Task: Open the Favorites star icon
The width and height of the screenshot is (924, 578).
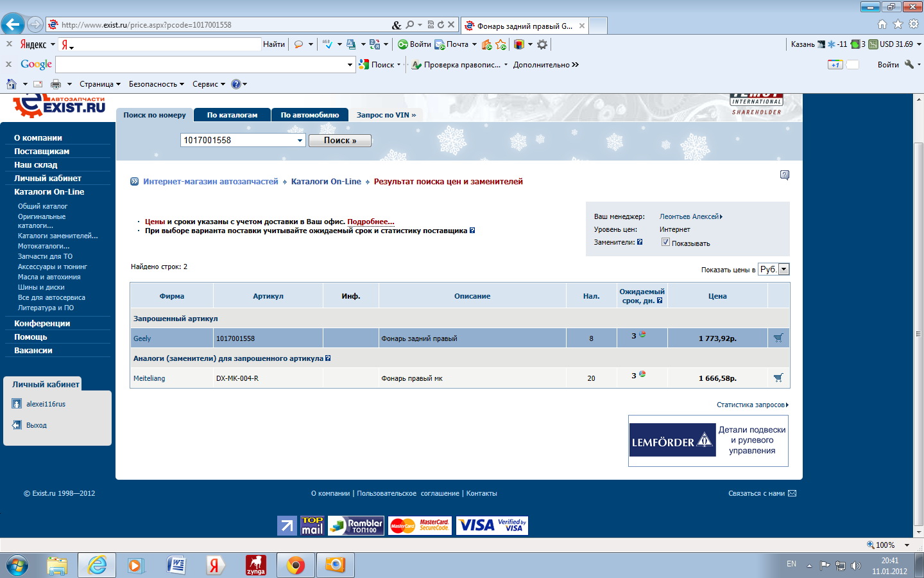Action: point(898,24)
